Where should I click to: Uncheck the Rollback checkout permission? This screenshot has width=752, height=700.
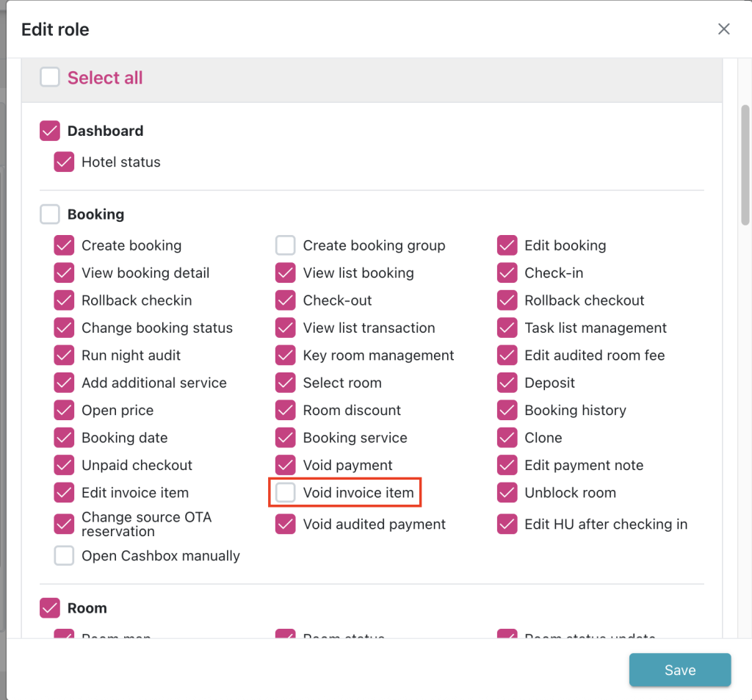point(507,300)
